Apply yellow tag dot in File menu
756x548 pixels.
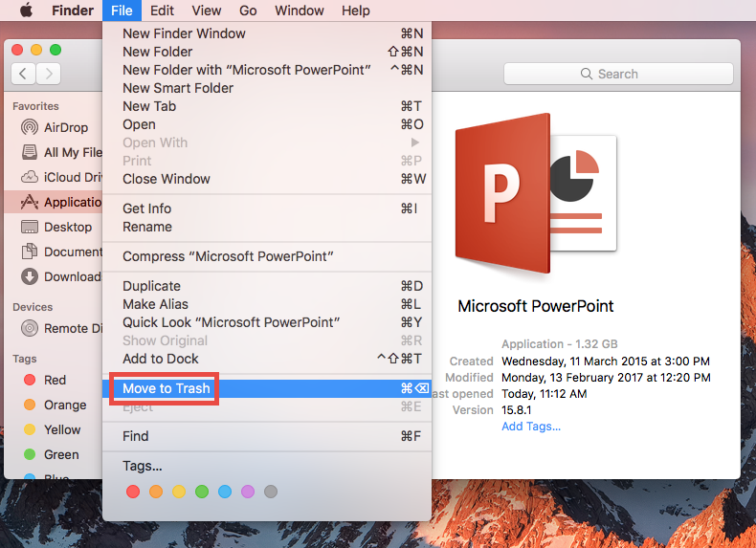pyautogui.click(x=179, y=492)
